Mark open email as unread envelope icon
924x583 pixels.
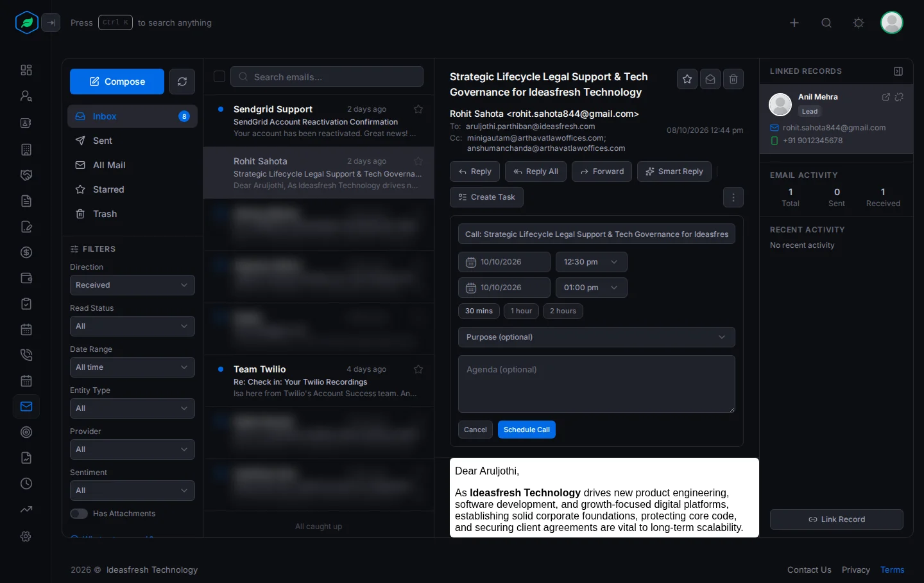coord(710,79)
